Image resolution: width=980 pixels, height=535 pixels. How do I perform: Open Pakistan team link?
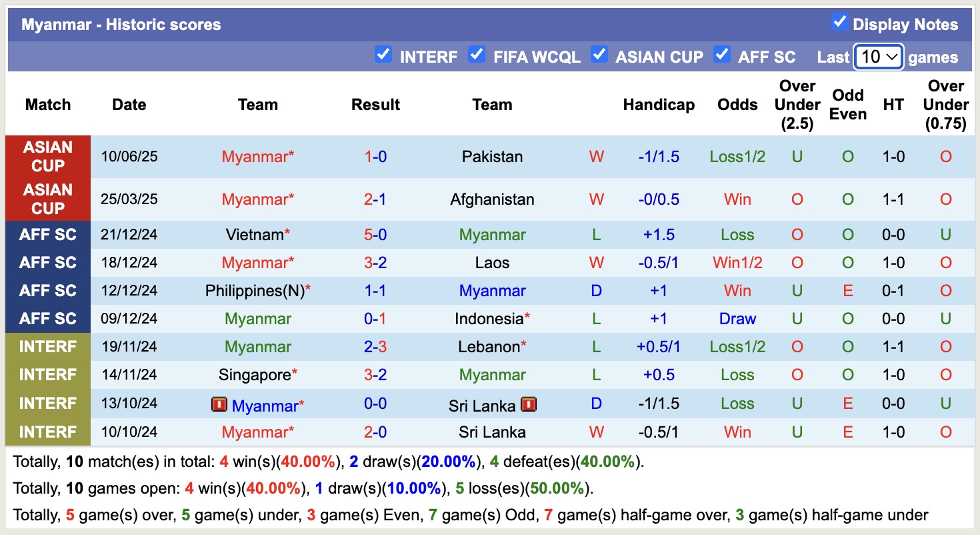pyautogui.click(x=492, y=157)
